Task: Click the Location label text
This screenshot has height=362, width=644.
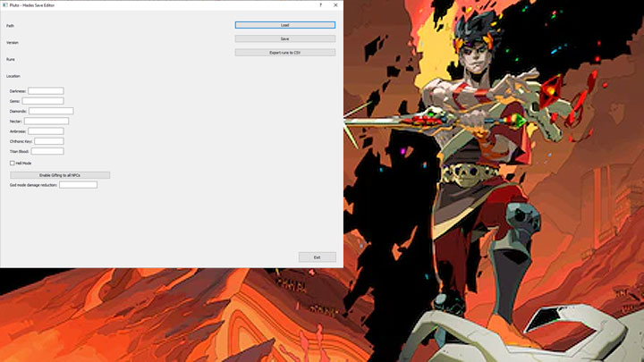Action: [x=13, y=76]
